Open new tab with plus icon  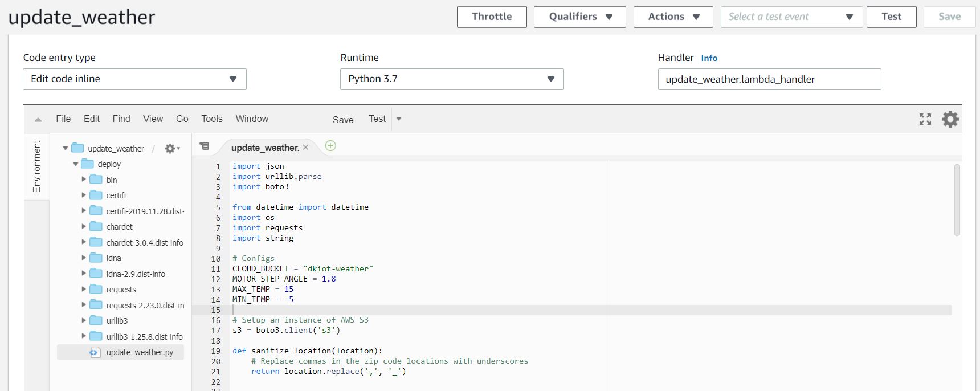pyautogui.click(x=330, y=146)
